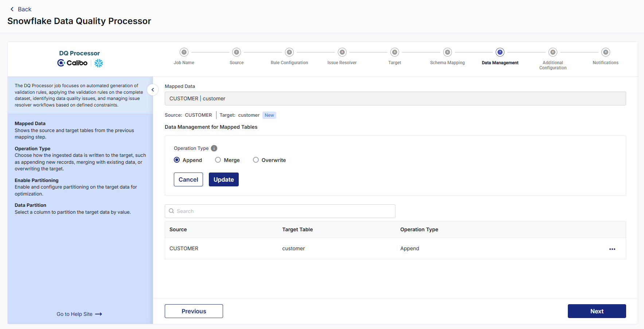Click the Job Name step label
The width and height of the screenshot is (644, 329).
(184, 63)
